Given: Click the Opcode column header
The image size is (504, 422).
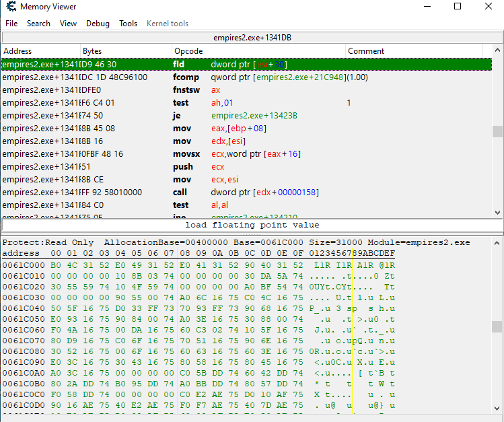Looking at the screenshot, I should 259,51.
